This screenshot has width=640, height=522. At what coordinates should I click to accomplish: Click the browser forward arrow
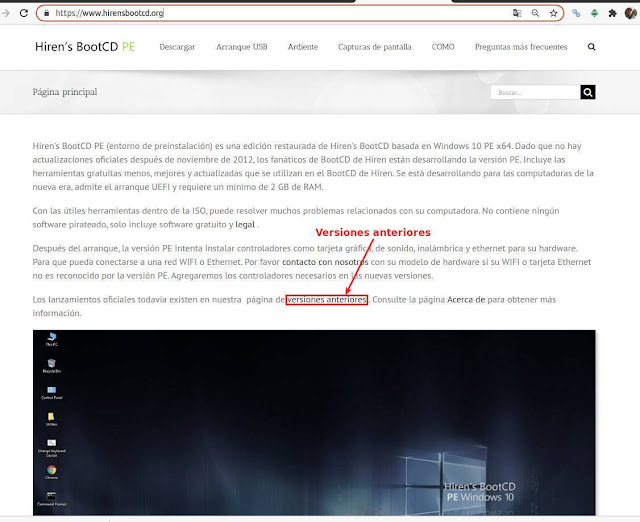coord(6,13)
